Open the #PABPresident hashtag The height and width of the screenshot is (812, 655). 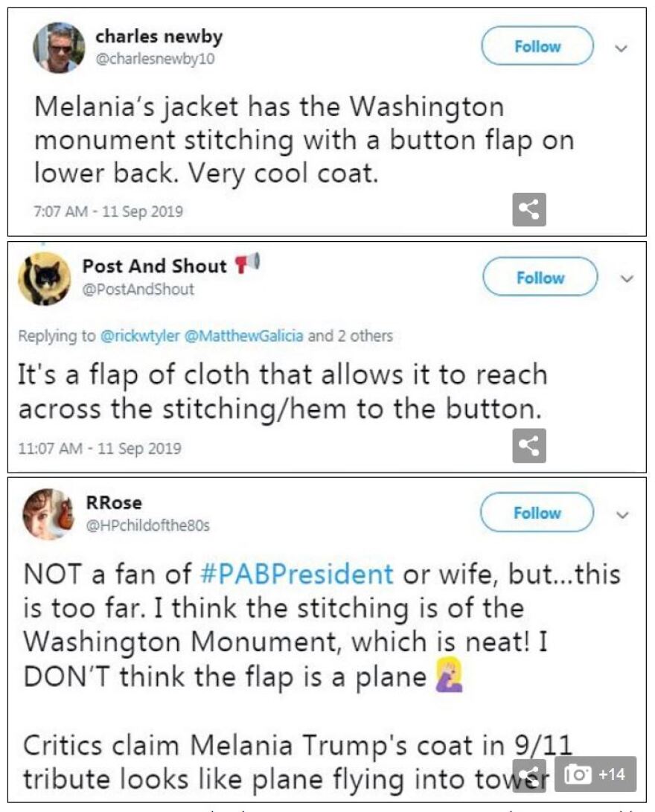(297, 574)
